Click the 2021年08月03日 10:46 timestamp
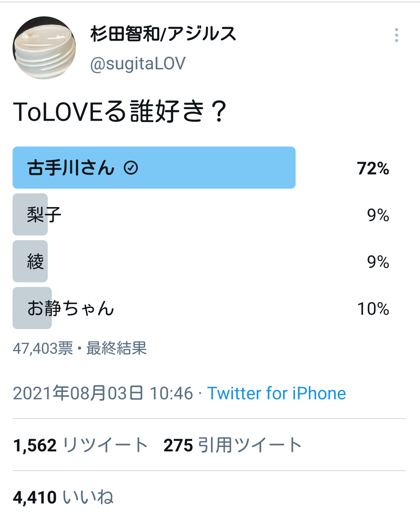This screenshot has height=521, width=420. 103,393
